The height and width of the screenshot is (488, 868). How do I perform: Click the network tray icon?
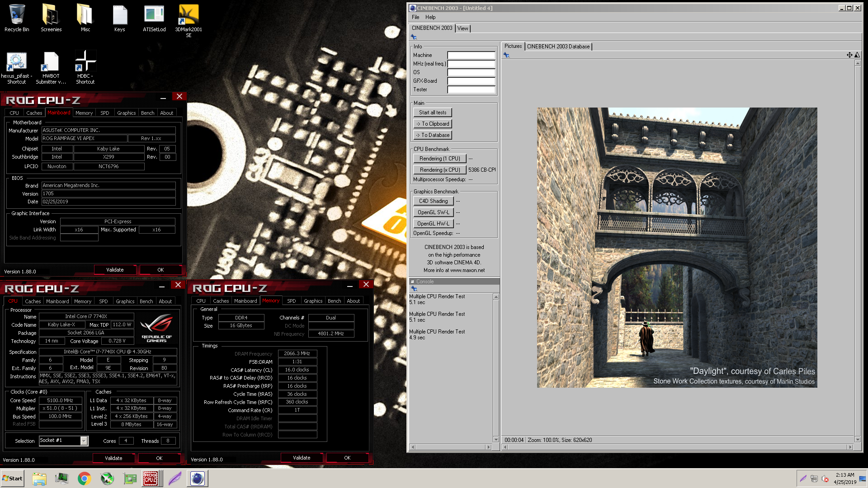[814, 479]
